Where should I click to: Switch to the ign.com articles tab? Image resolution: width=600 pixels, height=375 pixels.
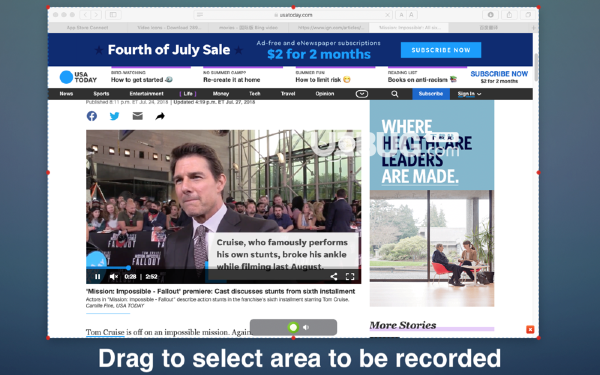[x=329, y=28]
